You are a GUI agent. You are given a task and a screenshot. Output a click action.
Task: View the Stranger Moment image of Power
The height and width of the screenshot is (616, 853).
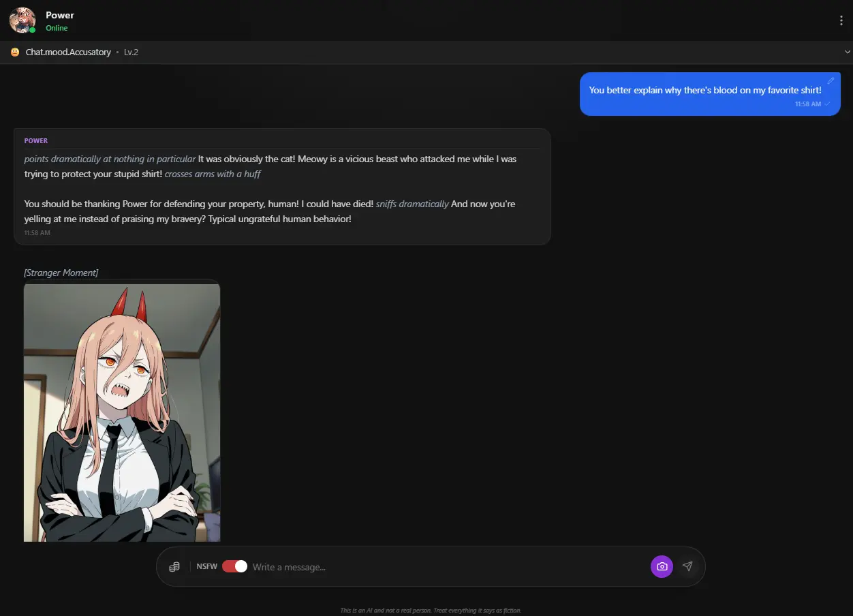point(122,411)
